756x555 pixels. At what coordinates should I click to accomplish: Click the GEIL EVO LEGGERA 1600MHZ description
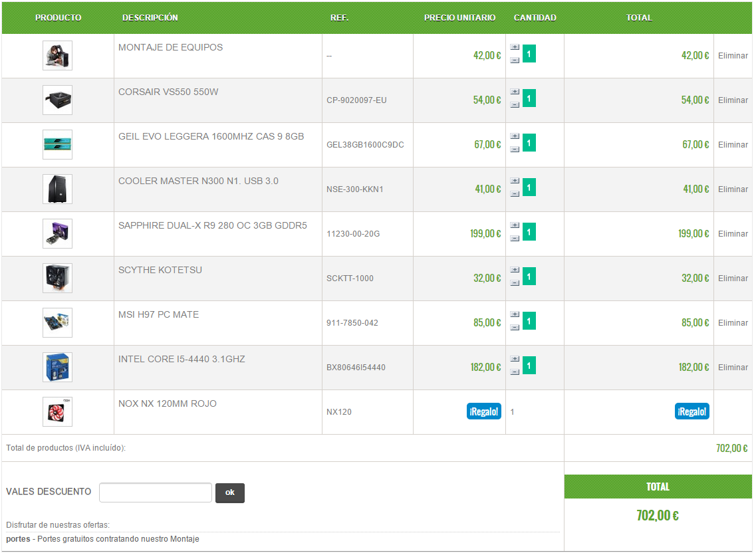click(211, 136)
